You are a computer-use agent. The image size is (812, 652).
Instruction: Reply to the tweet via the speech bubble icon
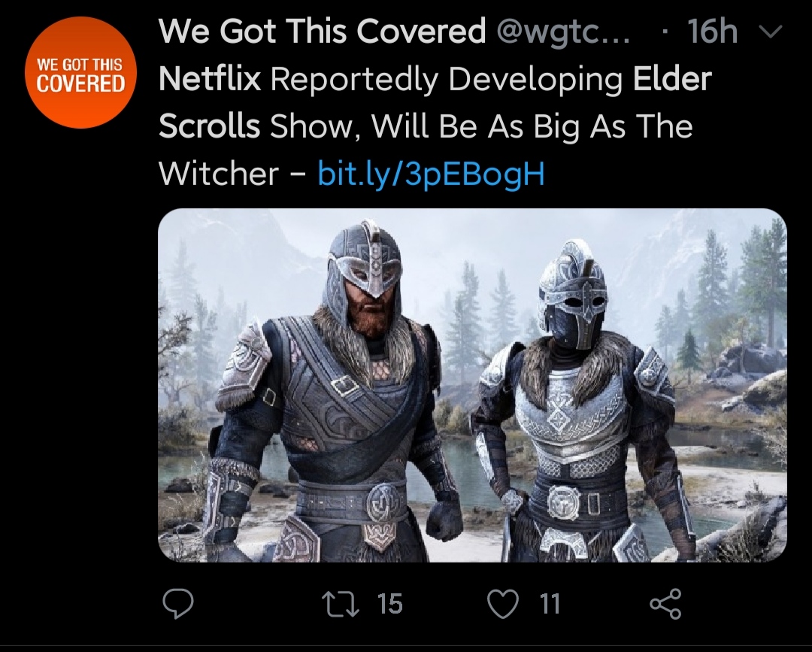click(x=178, y=603)
